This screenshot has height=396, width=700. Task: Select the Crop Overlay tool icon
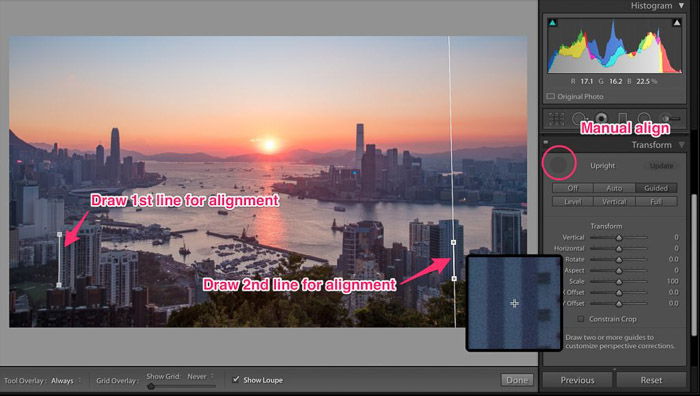click(556, 119)
